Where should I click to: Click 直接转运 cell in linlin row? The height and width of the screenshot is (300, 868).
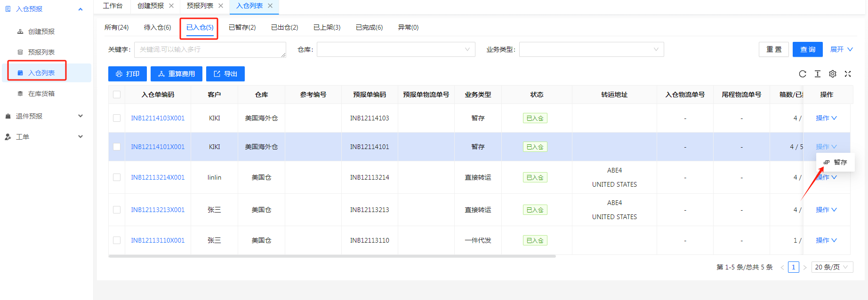pyautogui.click(x=478, y=177)
